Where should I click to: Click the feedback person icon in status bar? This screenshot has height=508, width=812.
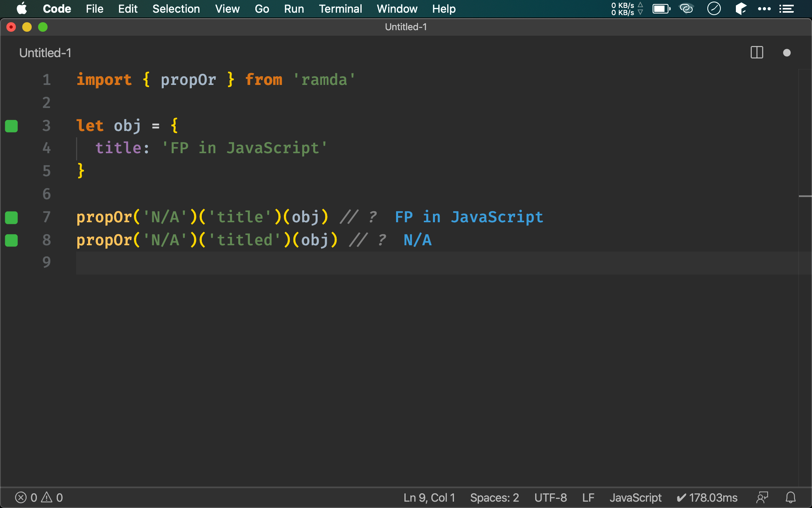[762, 497]
